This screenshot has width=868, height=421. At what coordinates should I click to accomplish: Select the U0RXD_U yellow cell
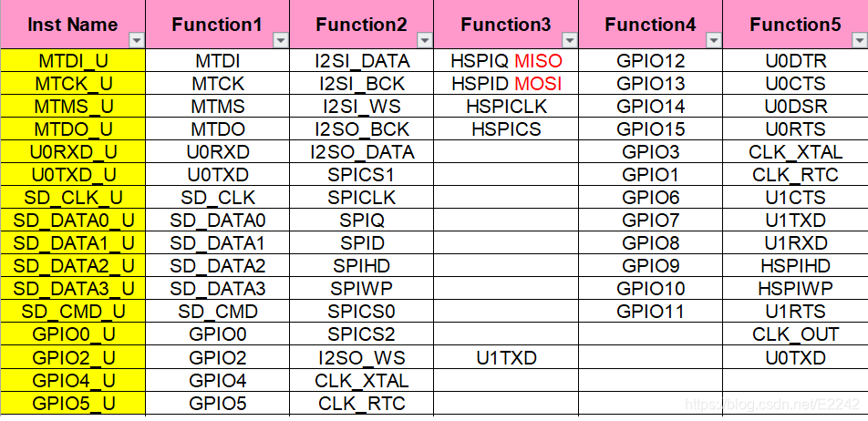pos(73,152)
